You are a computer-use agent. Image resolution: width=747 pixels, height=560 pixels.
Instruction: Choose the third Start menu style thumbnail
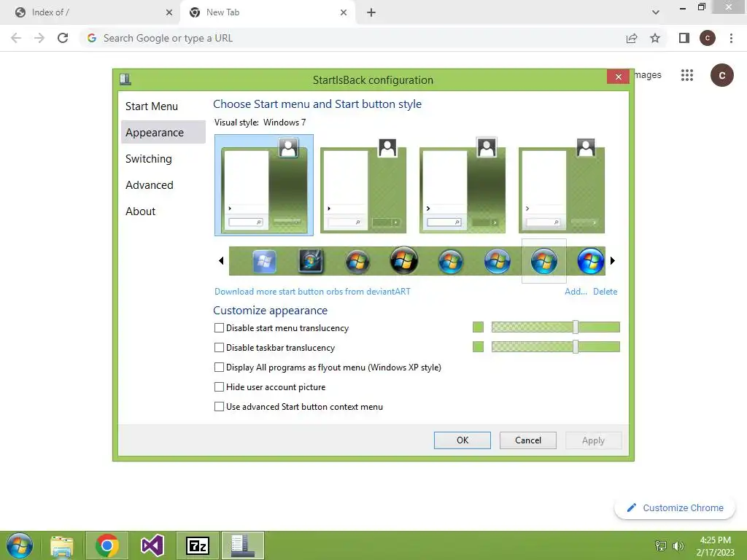[462, 185]
